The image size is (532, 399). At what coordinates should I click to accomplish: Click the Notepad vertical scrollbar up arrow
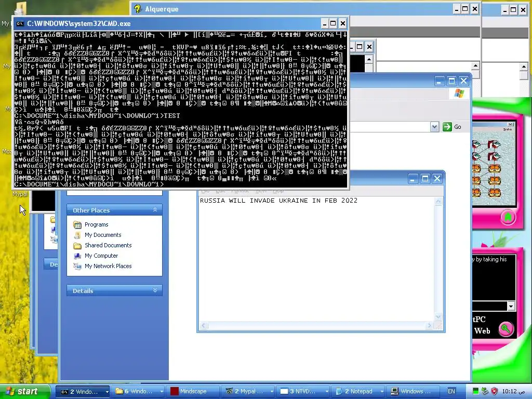tap(438, 202)
